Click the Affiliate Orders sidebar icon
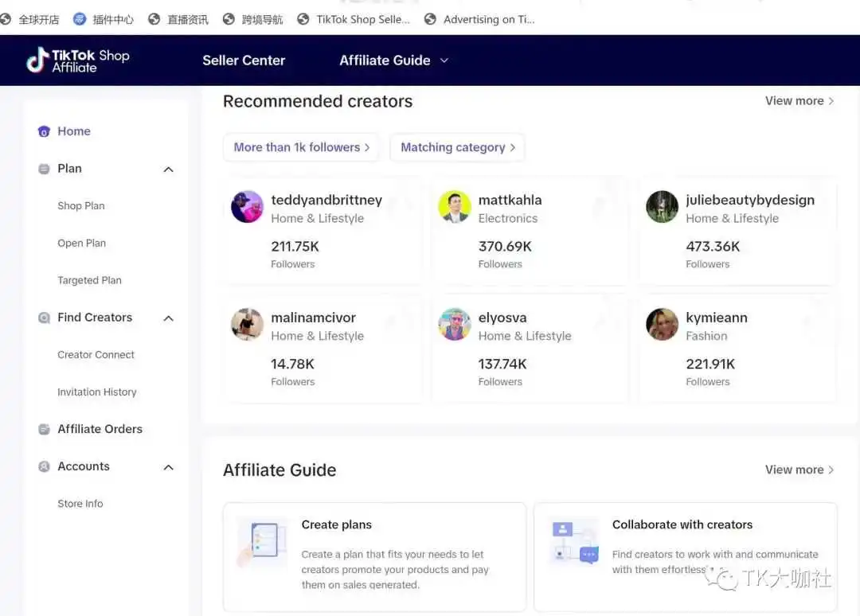The image size is (860, 616). (44, 430)
